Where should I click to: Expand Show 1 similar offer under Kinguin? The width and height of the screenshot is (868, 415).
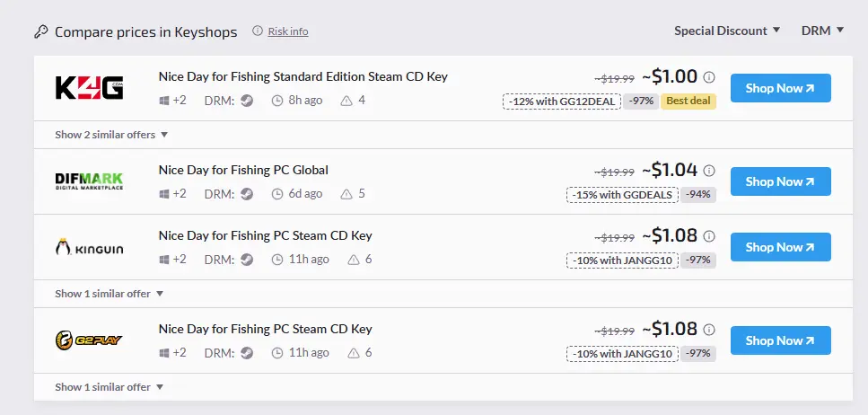point(109,294)
